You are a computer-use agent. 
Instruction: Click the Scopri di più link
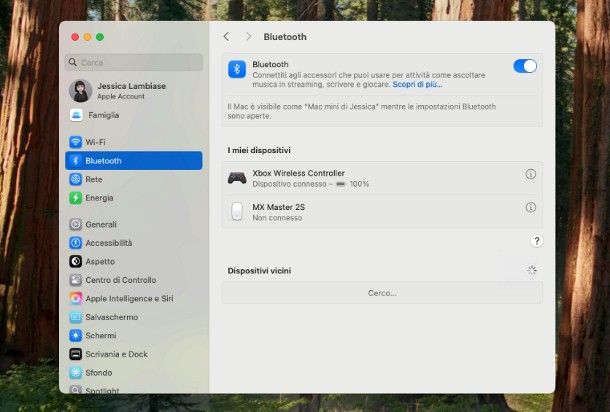pos(417,85)
